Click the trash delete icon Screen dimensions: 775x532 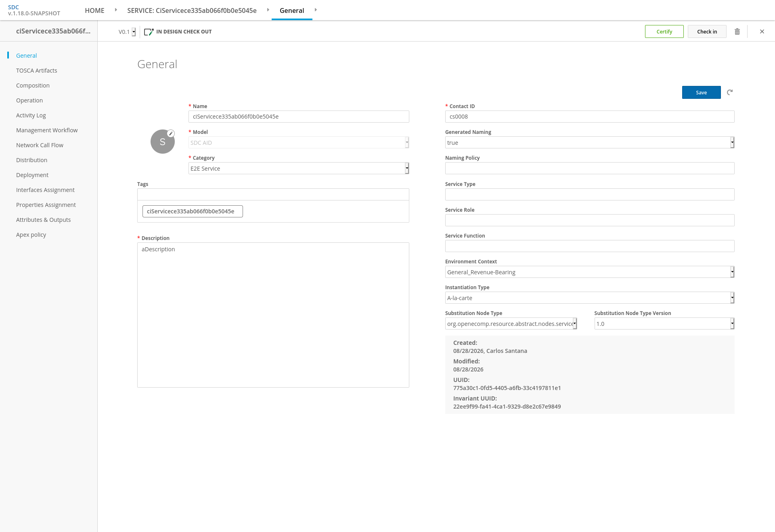click(x=737, y=31)
